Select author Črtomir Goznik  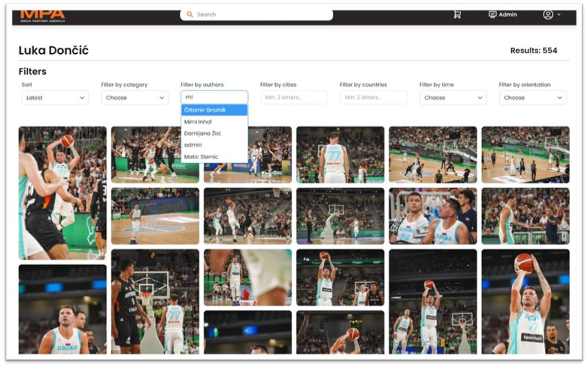pyautogui.click(x=214, y=110)
